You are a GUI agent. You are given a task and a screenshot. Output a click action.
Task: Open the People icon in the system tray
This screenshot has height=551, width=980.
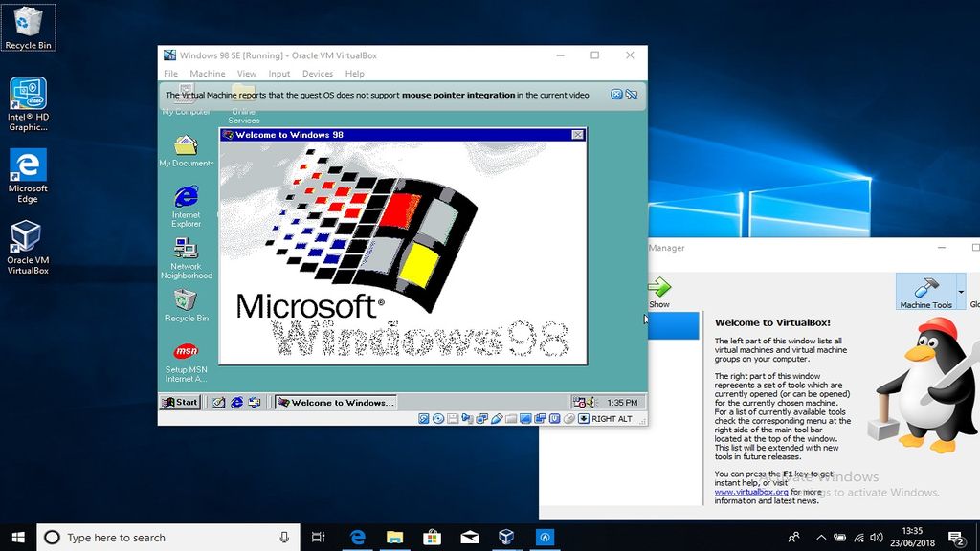pyautogui.click(x=793, y=538)
